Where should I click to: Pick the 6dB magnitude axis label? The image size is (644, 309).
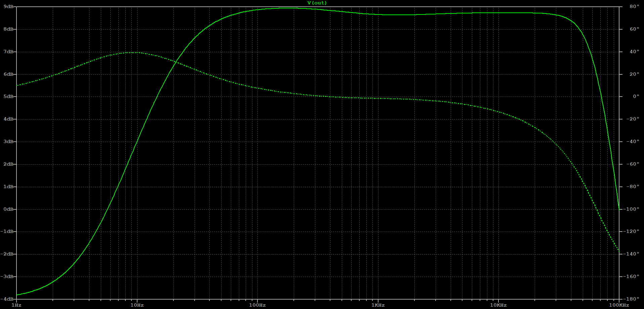9,74
